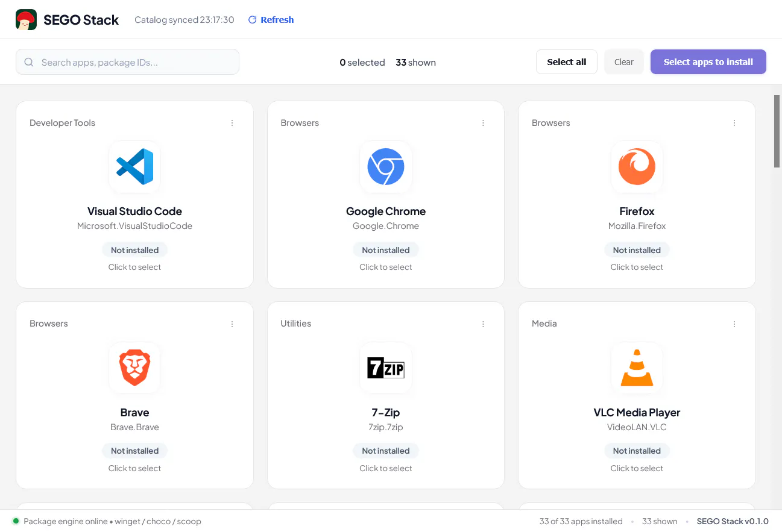
Task: Click the 7zip.7zip package ID
Action: (x=386, y=427)
